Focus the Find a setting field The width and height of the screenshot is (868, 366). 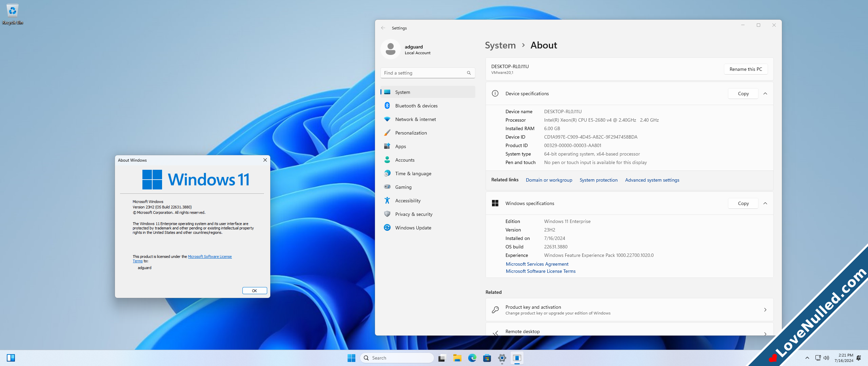pos(428,73)
